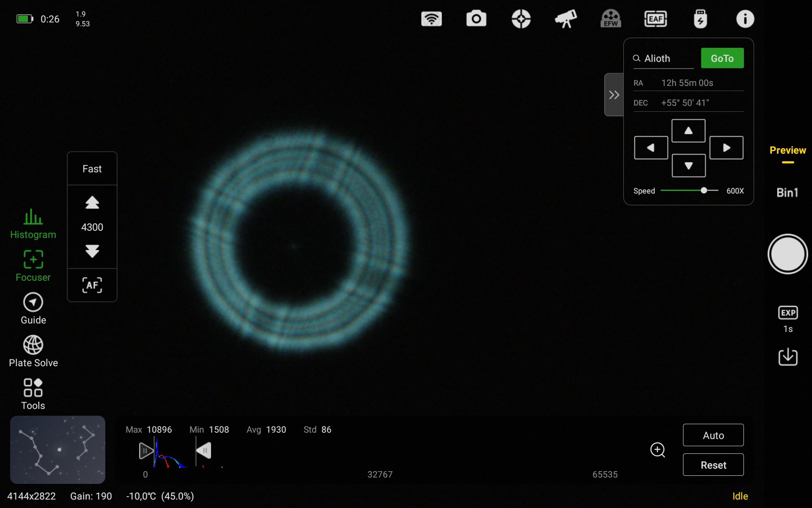Open Plate Solve

tap(33, 351)
